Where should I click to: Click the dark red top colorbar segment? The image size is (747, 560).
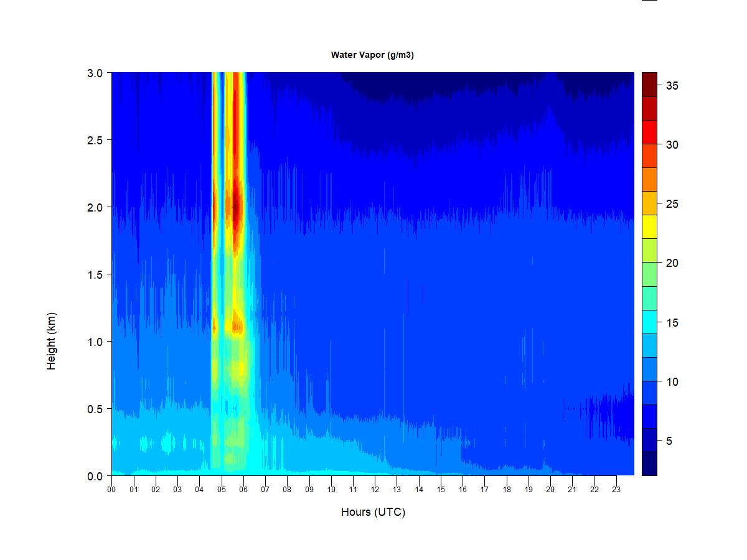point(649,85)
